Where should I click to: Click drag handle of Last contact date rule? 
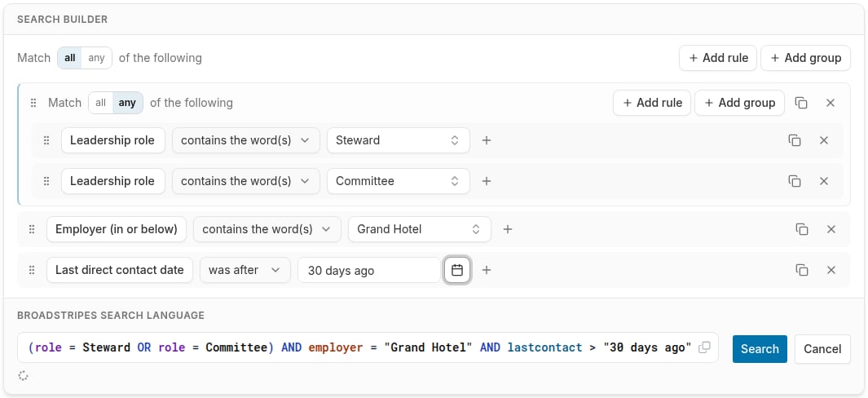pos(32,270)
